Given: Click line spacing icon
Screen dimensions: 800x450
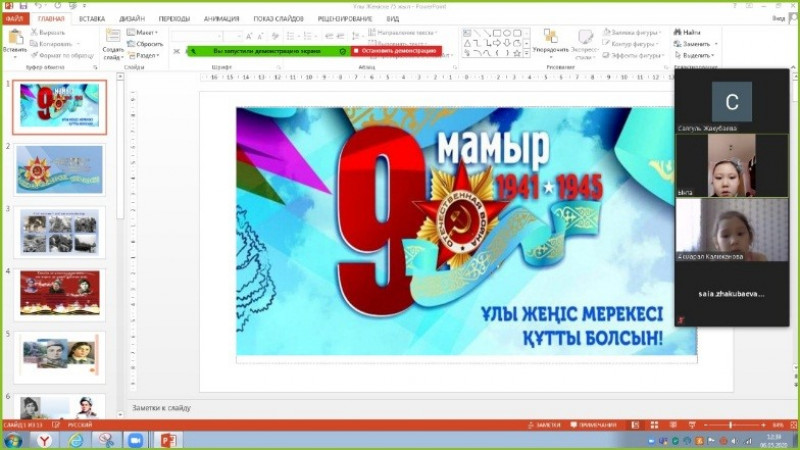Looking at the screenshot, I should click(356, 36).
